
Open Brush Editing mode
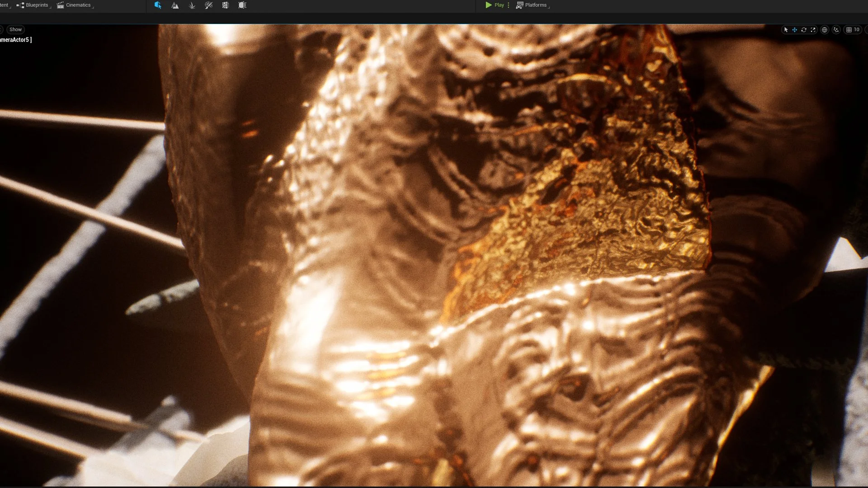pos(242,5)
